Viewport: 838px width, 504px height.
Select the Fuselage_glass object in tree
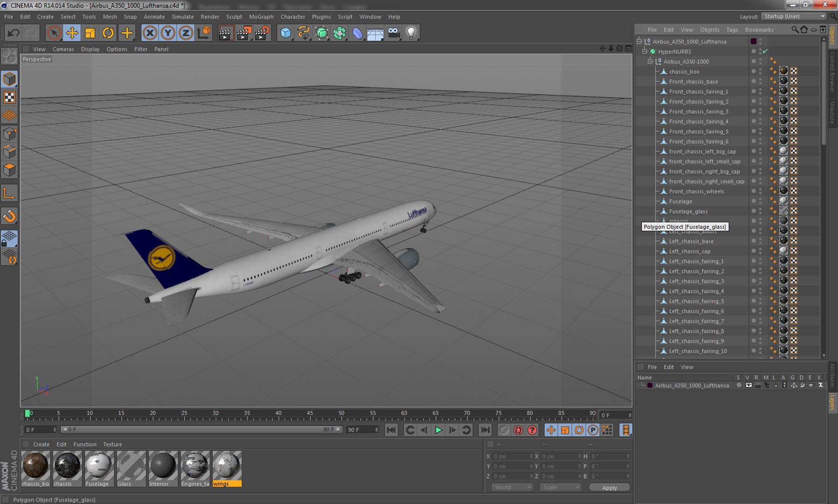point(688,211)
